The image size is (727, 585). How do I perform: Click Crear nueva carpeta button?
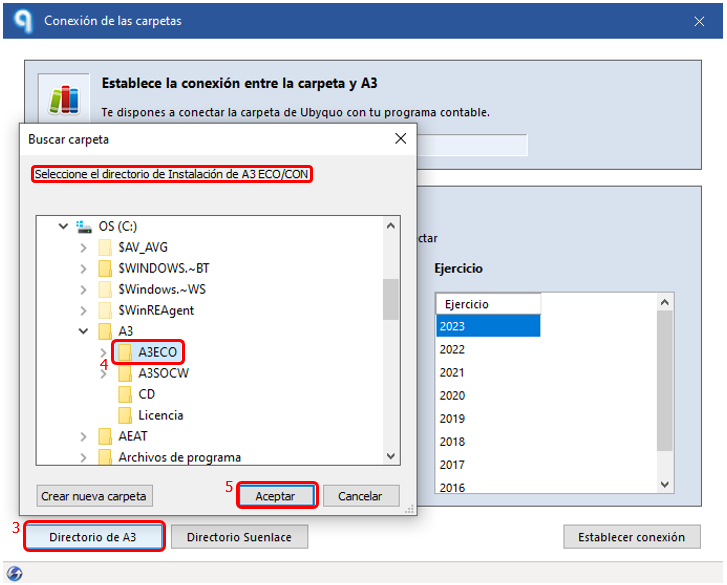(94, 496)
